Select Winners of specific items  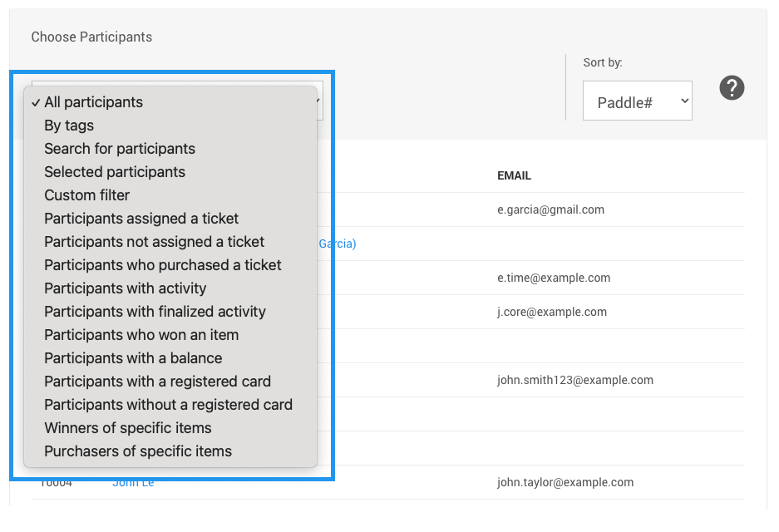[128, 428]
